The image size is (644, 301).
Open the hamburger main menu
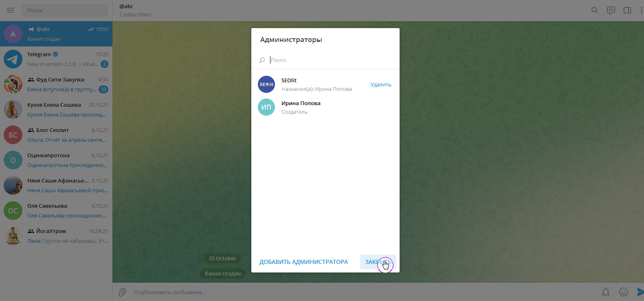click(x=11, y=10)
